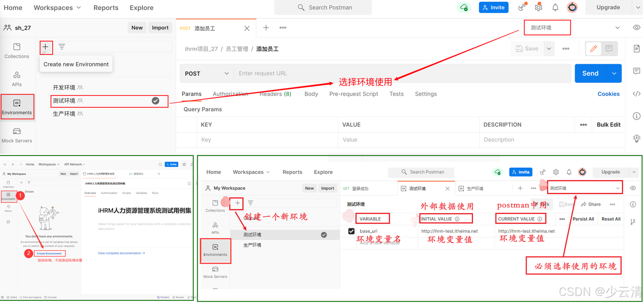Viewport: 644px width, 303px height.
Task: Open environment dropdown in bottom-right window
Action: pyautogui.click(x=585, y=188)
